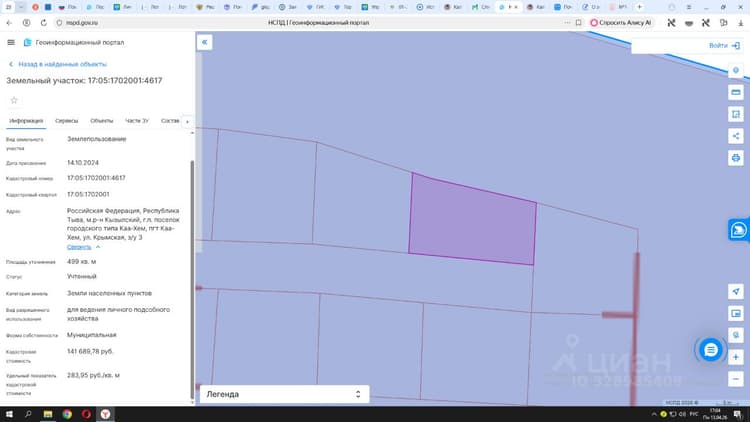
Task: Click the Земли населенных пунктов value
Action: tap(109, 293)
